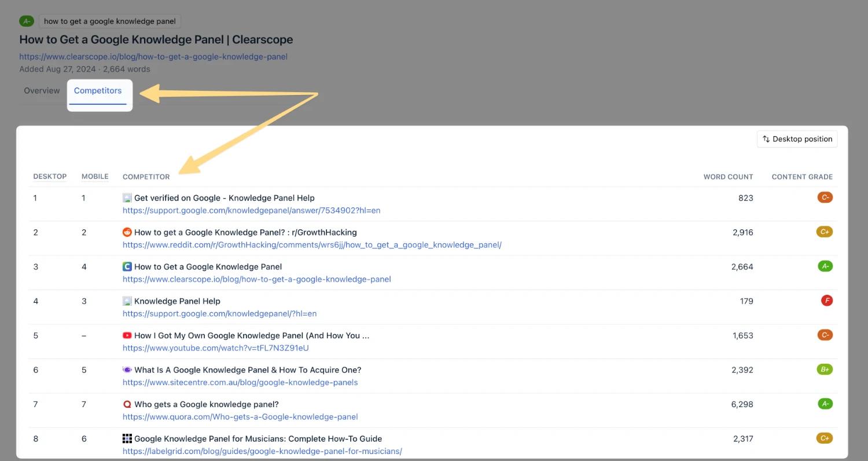
Task: Click the C+ grade badge in the Reddit row
Action: (x=825, y=232)
